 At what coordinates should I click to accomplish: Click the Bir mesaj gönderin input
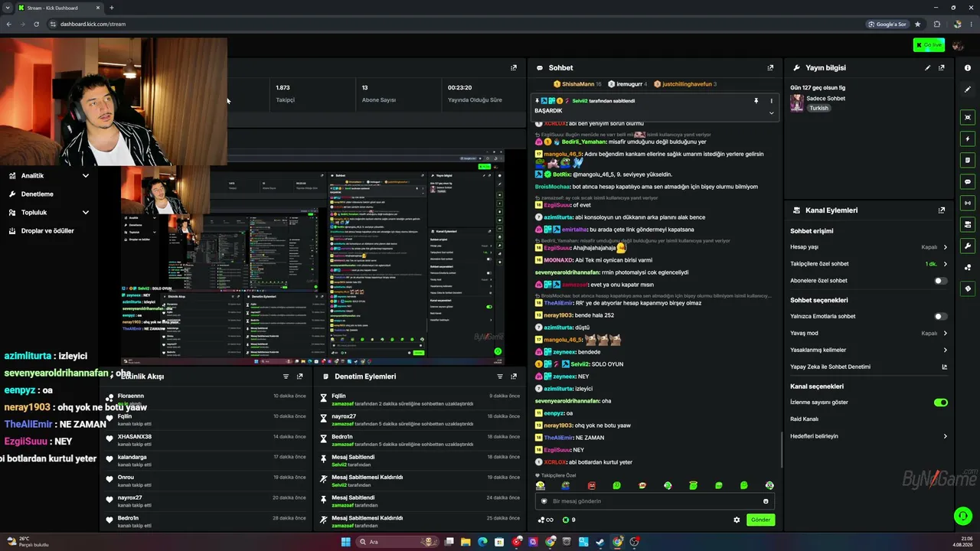pyautogui.click(x=655, y=501)
